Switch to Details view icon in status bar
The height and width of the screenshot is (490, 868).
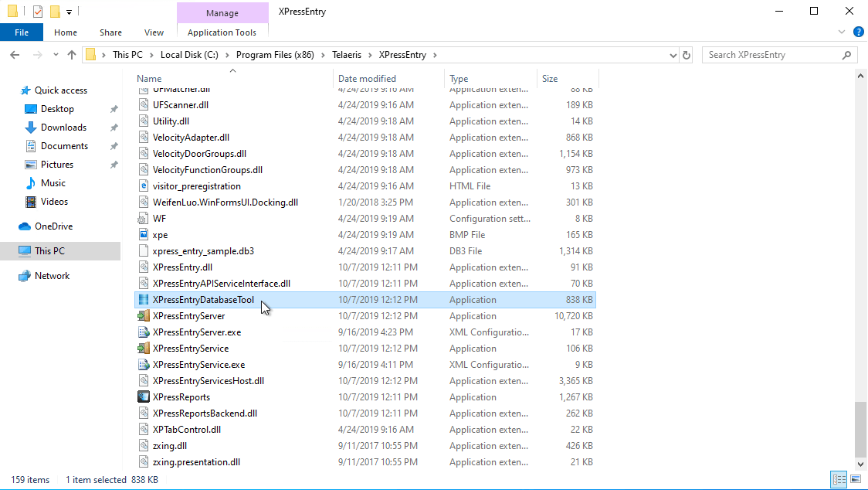pos(839,479)
